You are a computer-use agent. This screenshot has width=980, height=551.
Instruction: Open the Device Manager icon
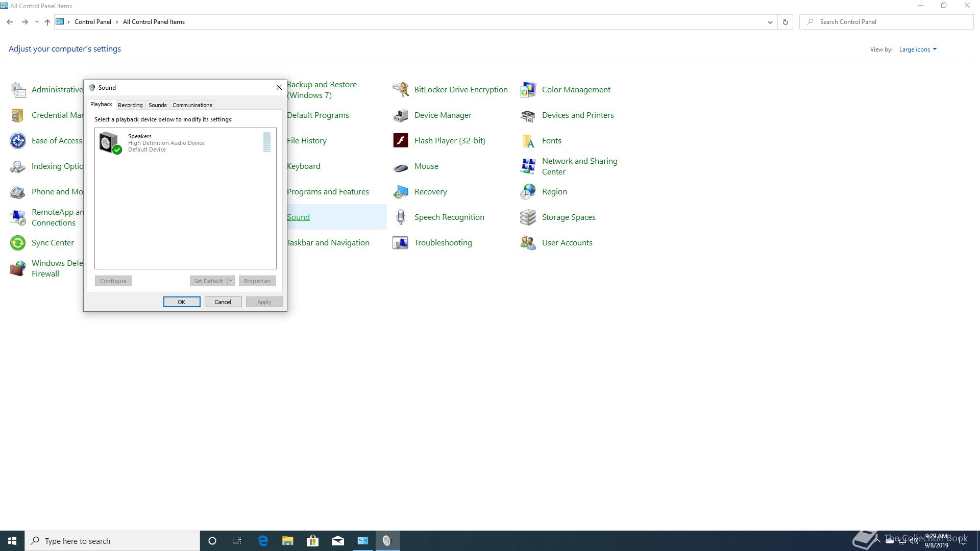point(401,115)
